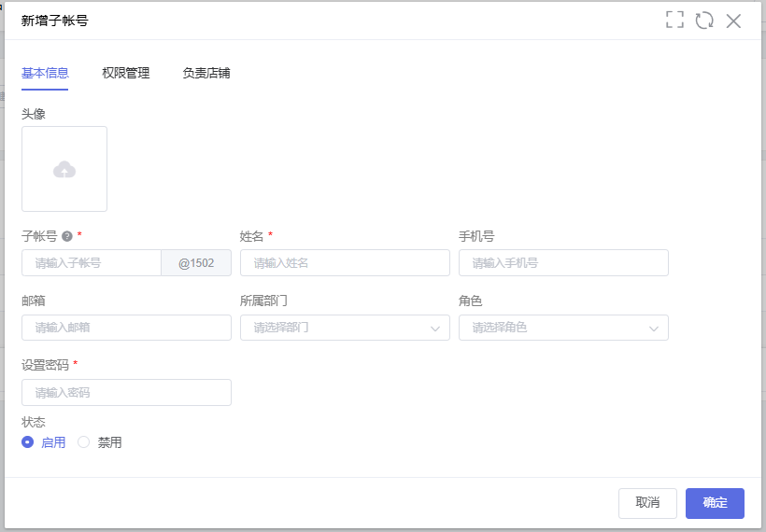Screen dimensions: 766x532
Task: Click the 姓名 input field
Action: tap(345, 263)
